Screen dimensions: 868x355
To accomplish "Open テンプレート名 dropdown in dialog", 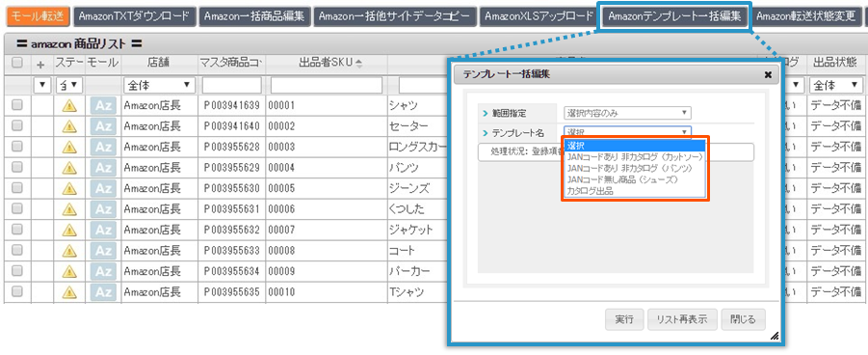I will click(627, 132).
